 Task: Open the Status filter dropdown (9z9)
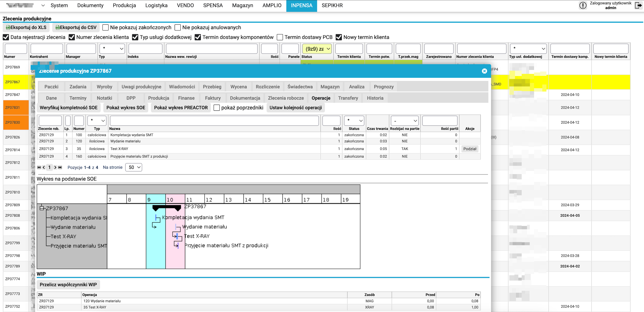(317, 49)
